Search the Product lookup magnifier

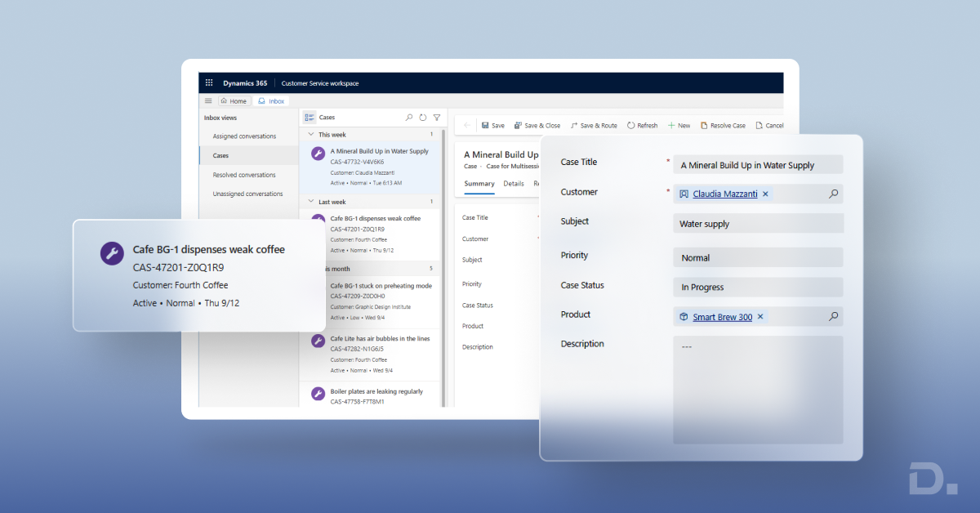click(x=833, y=317)
